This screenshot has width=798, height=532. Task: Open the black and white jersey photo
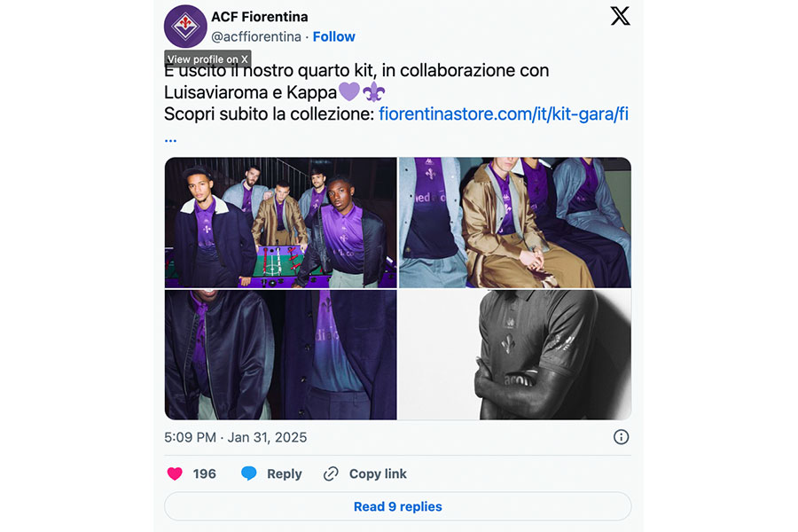(515, 355)
